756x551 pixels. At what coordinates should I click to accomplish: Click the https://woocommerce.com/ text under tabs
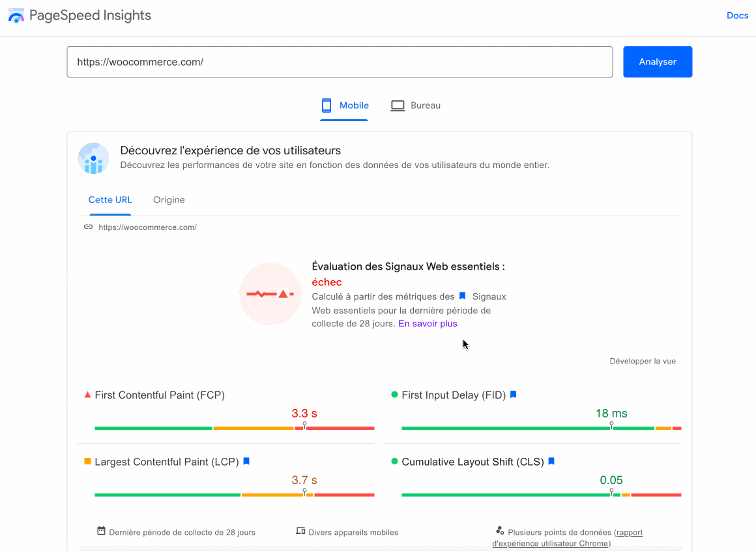coord(147,227)
